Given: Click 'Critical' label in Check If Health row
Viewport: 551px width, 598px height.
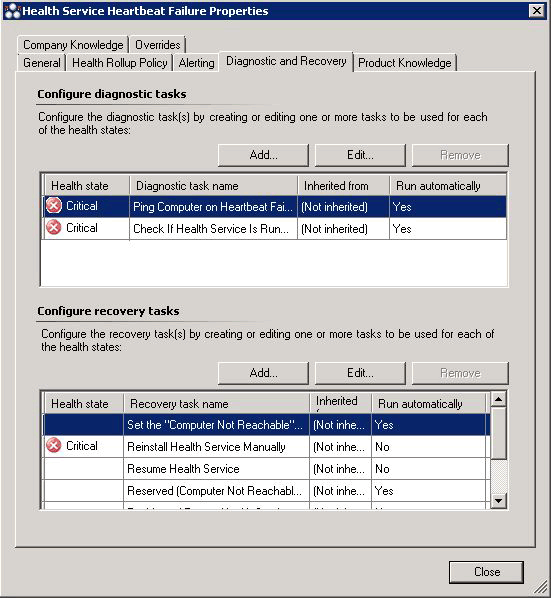Looking at the screenshot, I should (82, 228).
